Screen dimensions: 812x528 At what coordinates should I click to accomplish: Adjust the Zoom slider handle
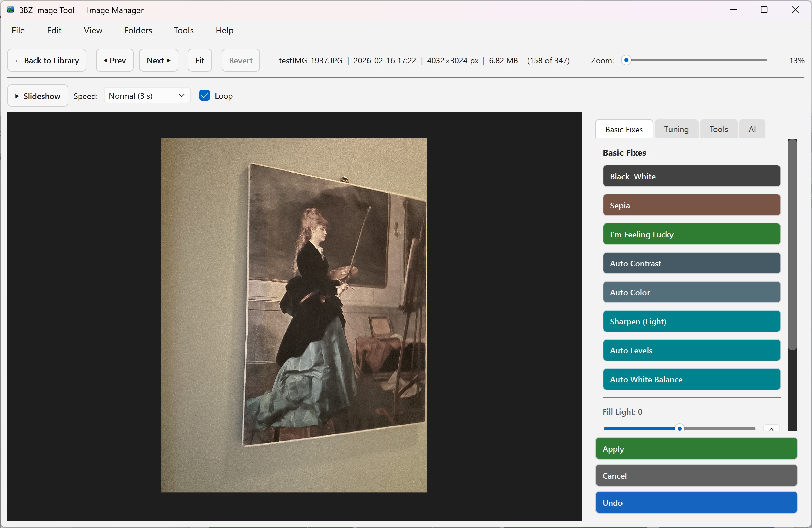point(626,60)
